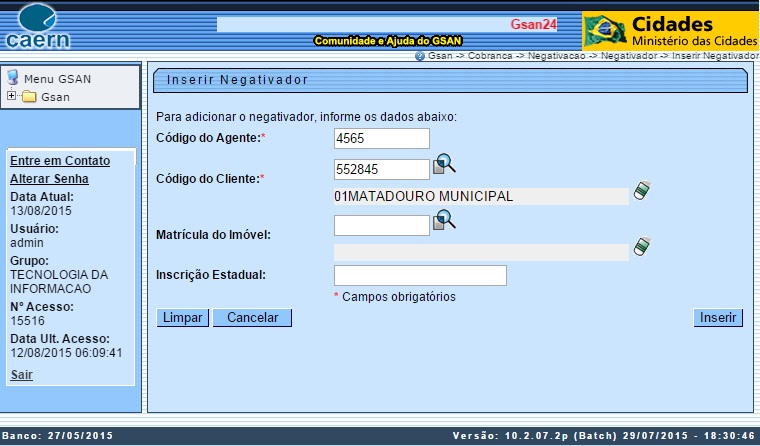Open property search magnifier beside Matrícula do Imóvel
Viewport: 760px width, 446px height.
[x=444, y=221]
